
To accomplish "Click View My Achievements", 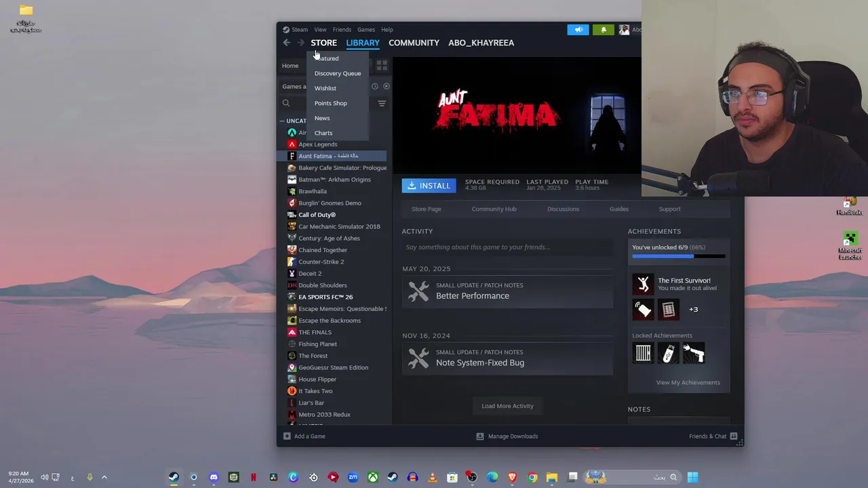I will pos(688,382).
